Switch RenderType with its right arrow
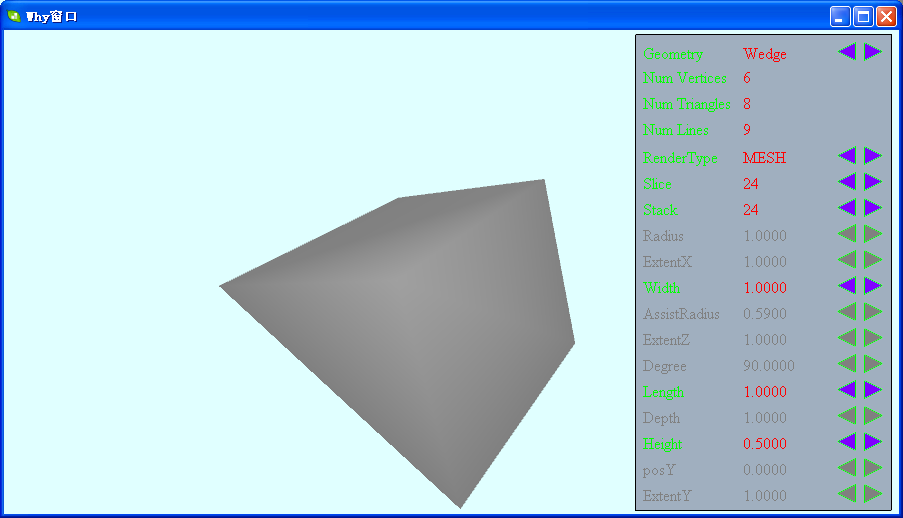This screenshot has height=518, width=903. pos(872,156)
